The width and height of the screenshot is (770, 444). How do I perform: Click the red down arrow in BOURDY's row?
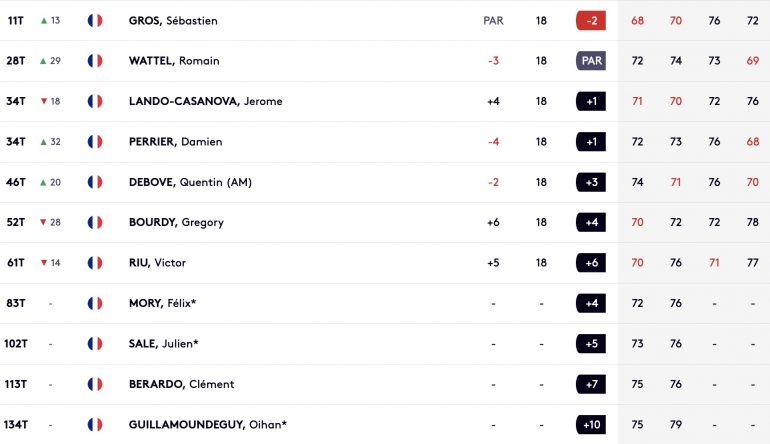43,222
